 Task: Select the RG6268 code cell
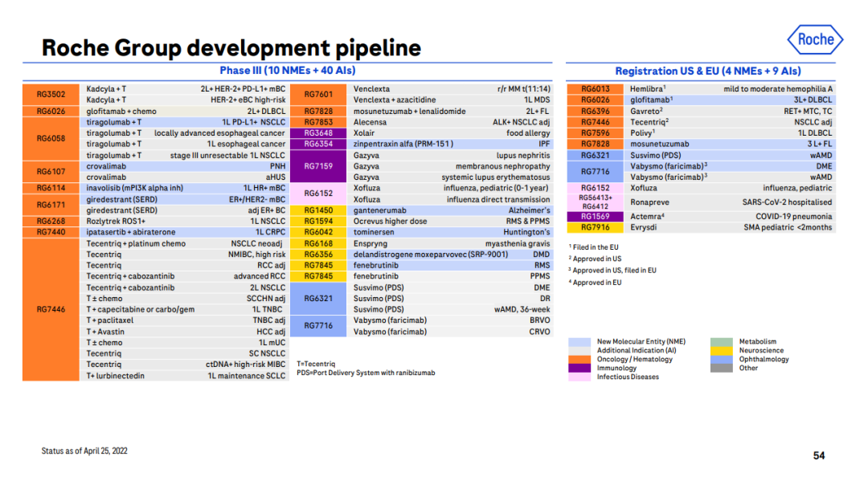coord(51,221)
